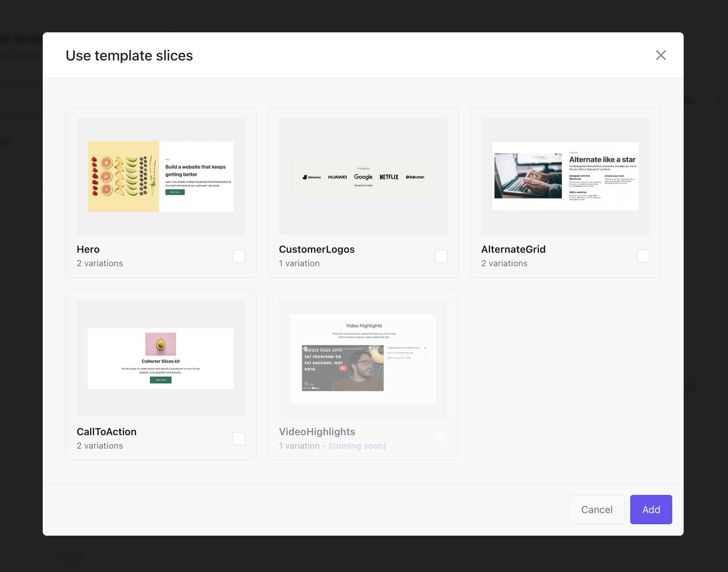This screenshot has height=572, width=728.
Task: Click the Add button
Action: [651, 509]
